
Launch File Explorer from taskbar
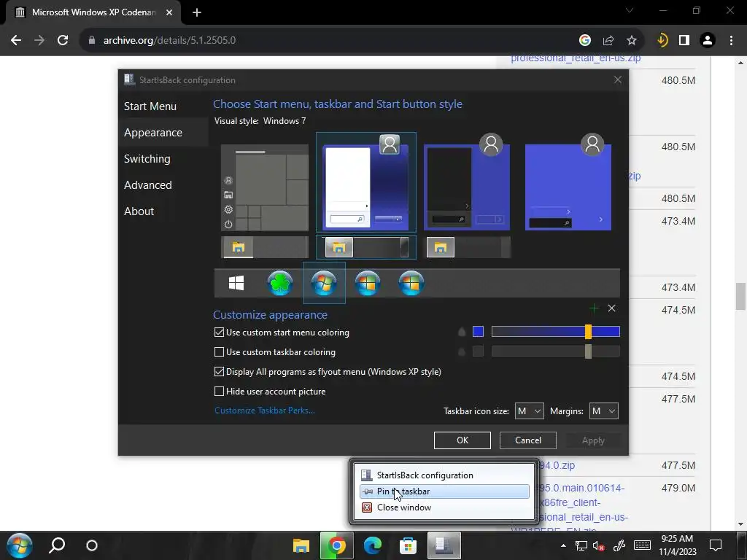pyautogui.click(x=301, y=545)
